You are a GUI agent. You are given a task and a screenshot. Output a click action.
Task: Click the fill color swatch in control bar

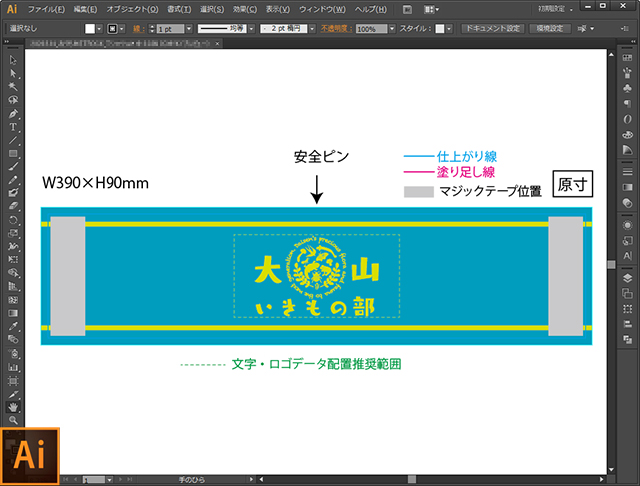[90, 29]
